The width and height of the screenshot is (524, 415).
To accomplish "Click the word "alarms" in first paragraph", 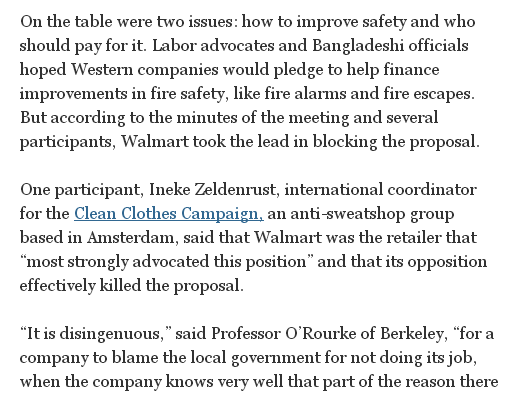I will pyautogui.click(x=320, y=94).
